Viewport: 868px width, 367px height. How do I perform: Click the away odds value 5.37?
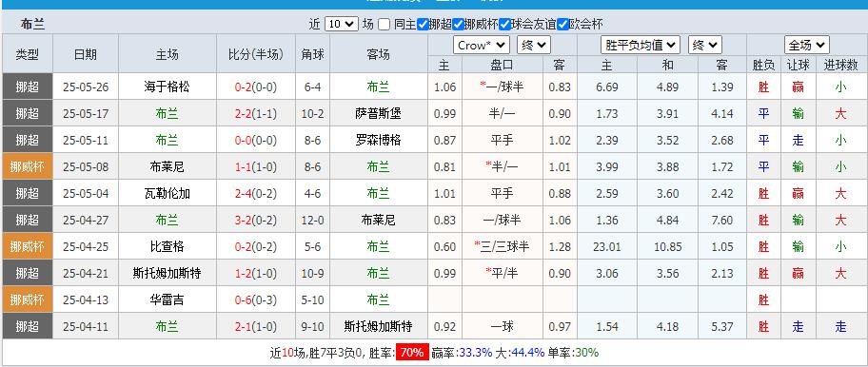721,326
